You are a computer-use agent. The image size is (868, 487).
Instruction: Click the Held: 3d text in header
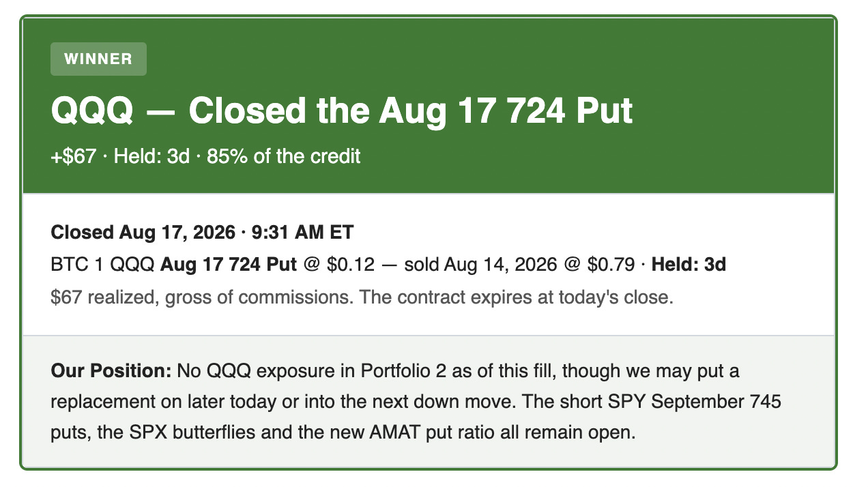[x=152, y=156]
